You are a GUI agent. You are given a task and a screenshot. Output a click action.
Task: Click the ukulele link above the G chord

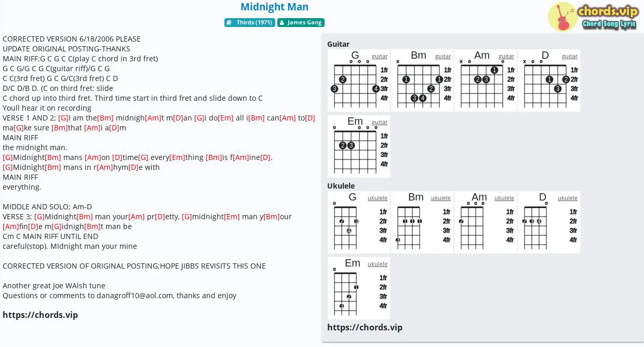pos(378,198)
